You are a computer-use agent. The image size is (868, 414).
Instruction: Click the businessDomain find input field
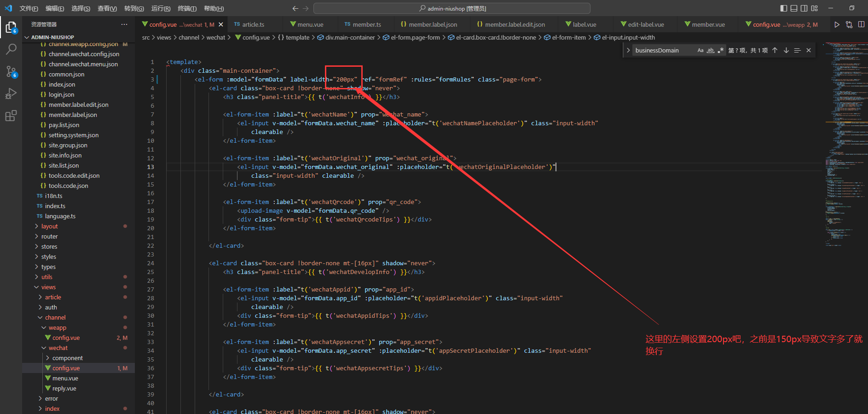coord(663,50)
